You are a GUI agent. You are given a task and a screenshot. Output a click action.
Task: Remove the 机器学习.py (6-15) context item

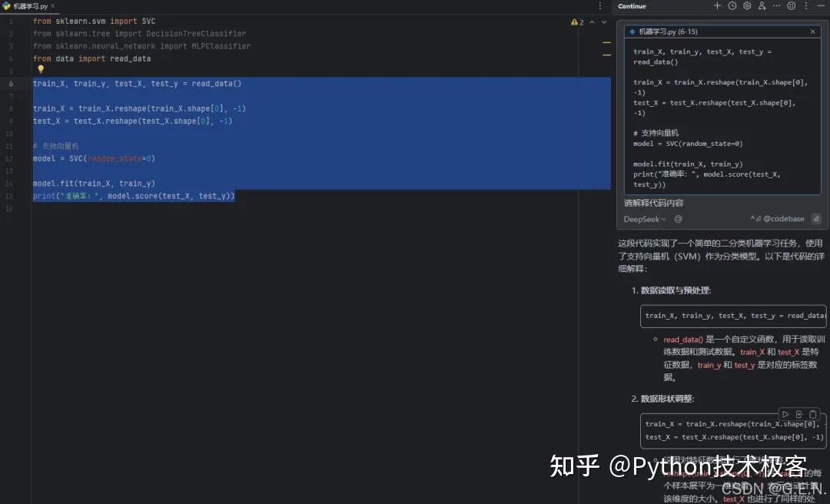coord(812,31)
